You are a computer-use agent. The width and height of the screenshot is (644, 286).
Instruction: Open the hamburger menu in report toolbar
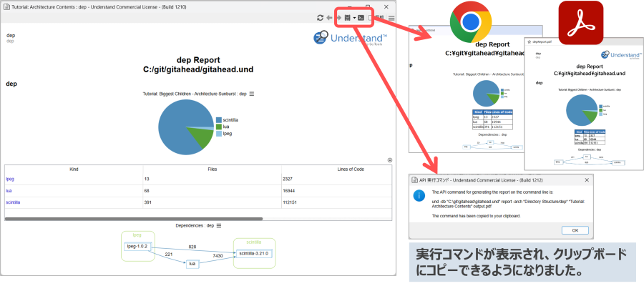pos(392,18)
